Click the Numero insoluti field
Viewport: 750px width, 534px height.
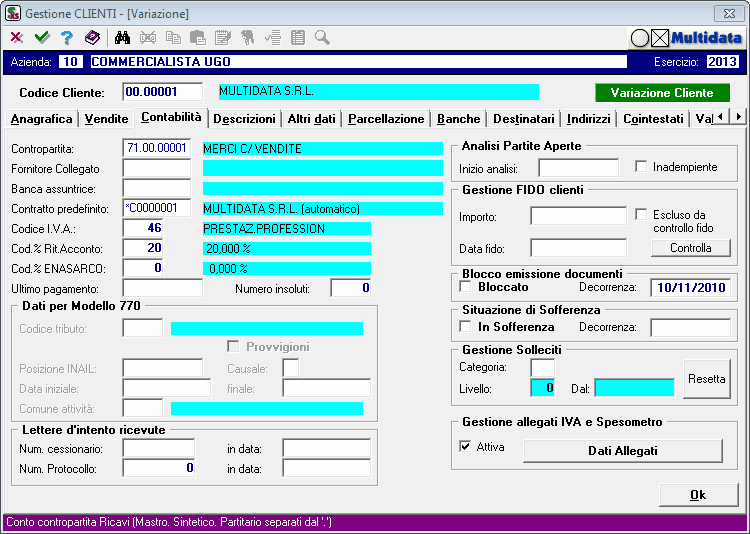351,289
